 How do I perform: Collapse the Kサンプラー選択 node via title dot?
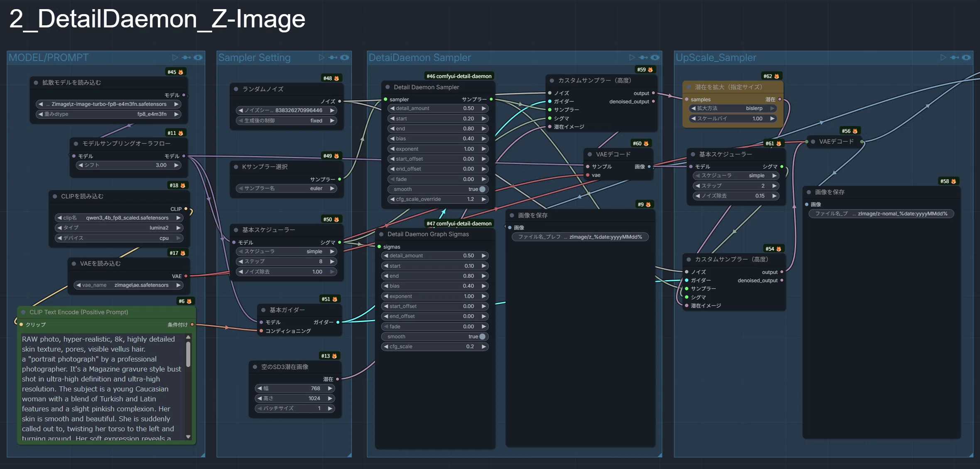point(236,167)
